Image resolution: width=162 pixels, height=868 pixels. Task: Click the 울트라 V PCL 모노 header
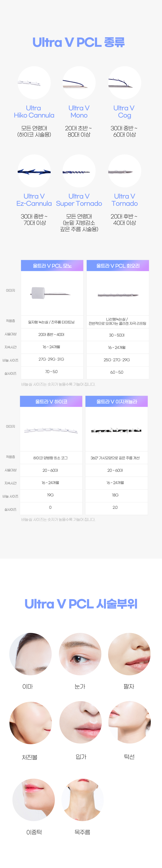click(52, 266)
